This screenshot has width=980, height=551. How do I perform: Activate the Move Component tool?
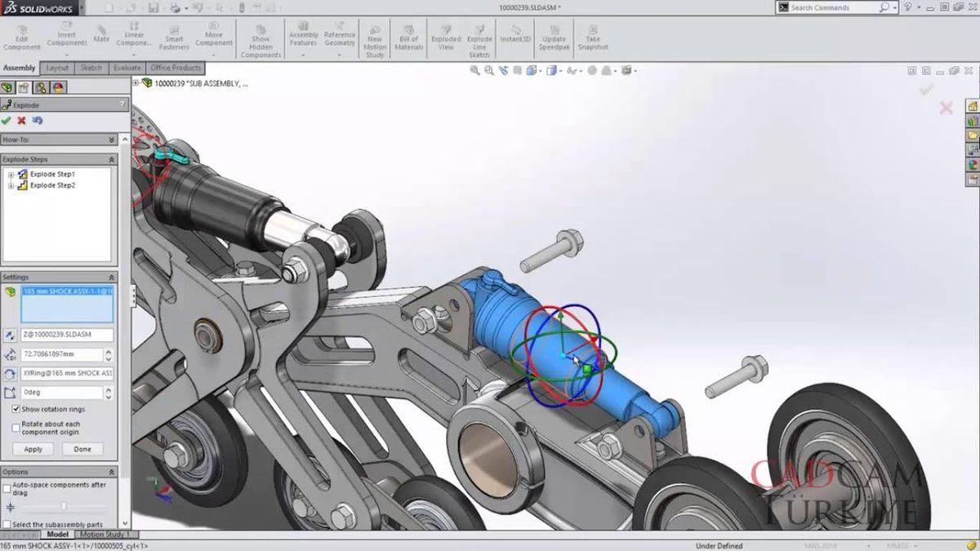point(213,37)
